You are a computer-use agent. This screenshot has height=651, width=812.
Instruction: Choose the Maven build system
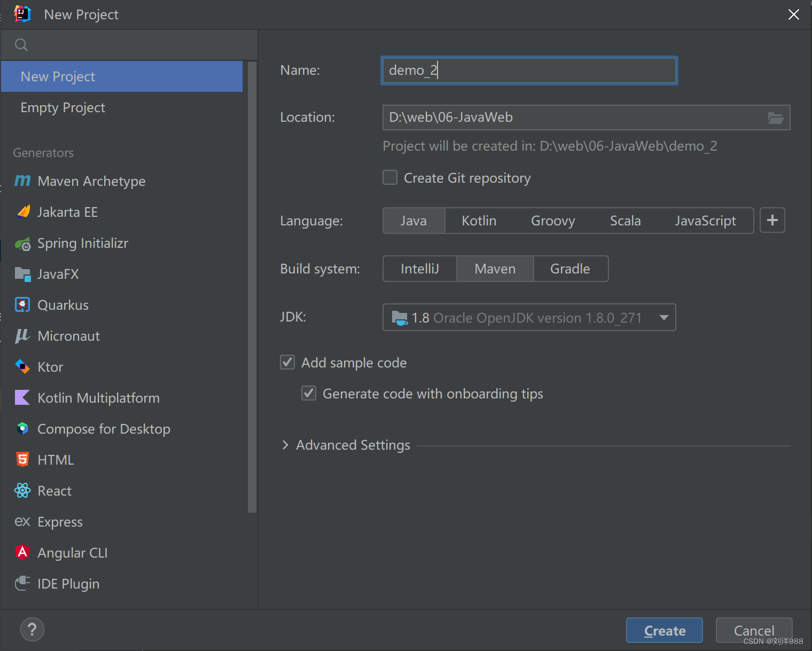[x=495, y=269]
